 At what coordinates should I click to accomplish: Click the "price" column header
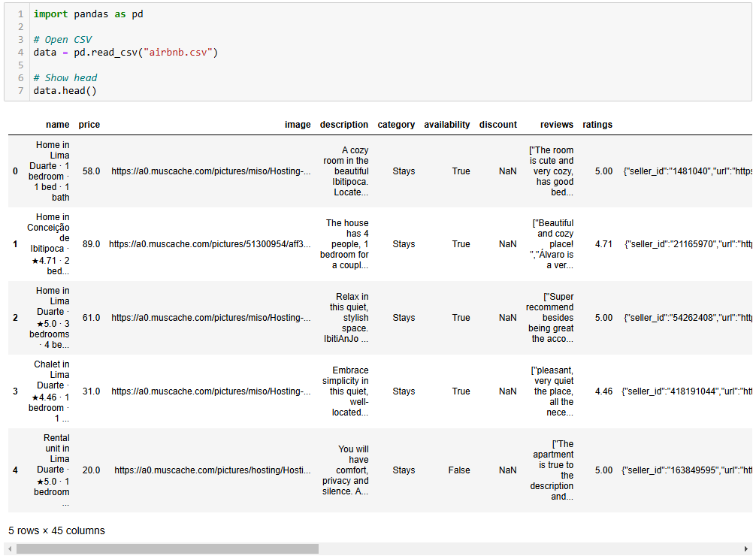pyautogui.click(x=89, y=124)
